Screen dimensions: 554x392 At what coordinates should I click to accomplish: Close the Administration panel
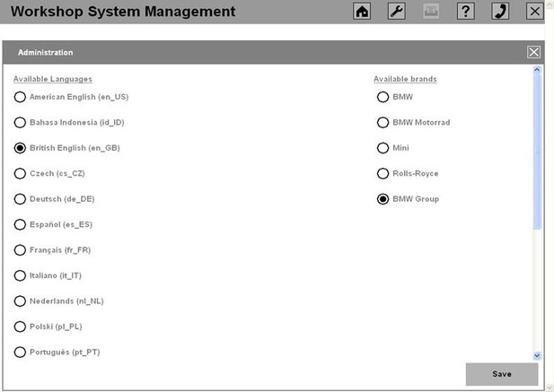(533, 52)
